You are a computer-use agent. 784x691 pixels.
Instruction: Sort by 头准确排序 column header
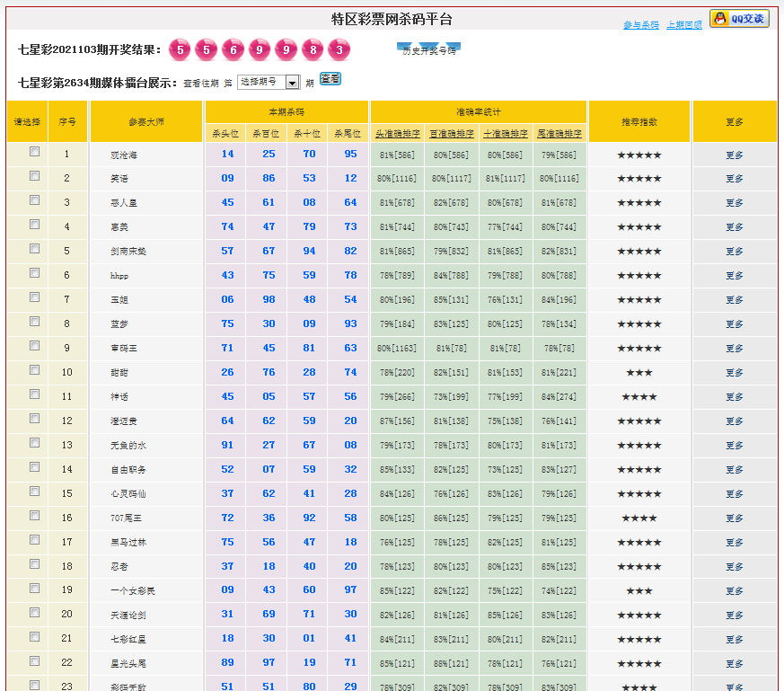(x=398, y=134)
